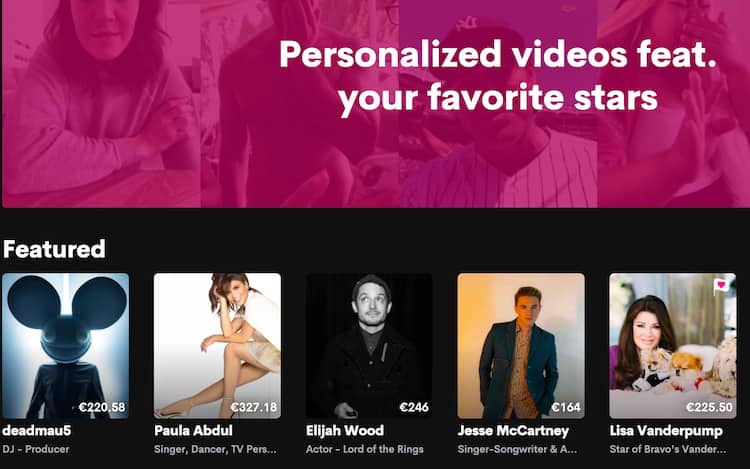Open Jesse McCartney's photo card
The height and width of the screenshot is (469, 750).
click(521, 346)
